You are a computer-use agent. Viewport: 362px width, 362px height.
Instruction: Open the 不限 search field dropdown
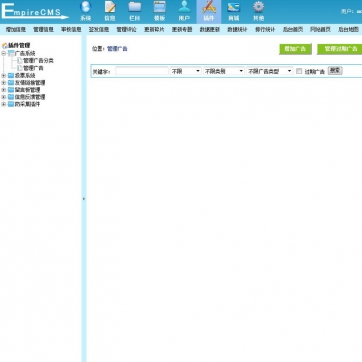[186, 71]
